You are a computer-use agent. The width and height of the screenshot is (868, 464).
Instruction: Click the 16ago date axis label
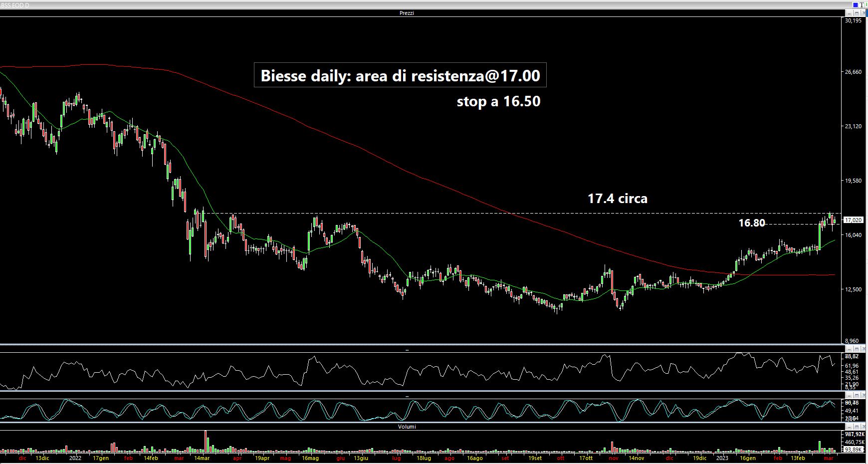click(x=474, y=458)
